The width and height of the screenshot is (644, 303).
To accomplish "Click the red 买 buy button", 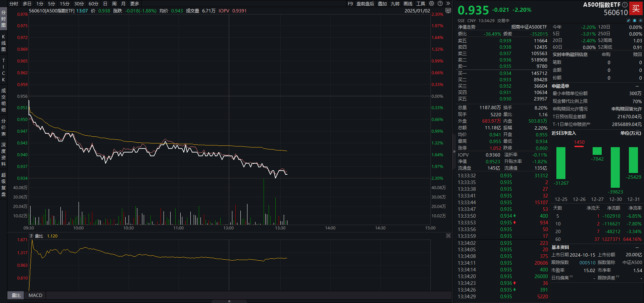I will click(636, 8).
